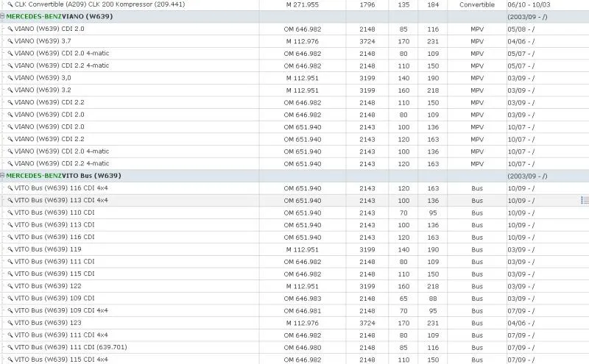
Task: Click engine code OM 646.981
Action: coord(303,311)
